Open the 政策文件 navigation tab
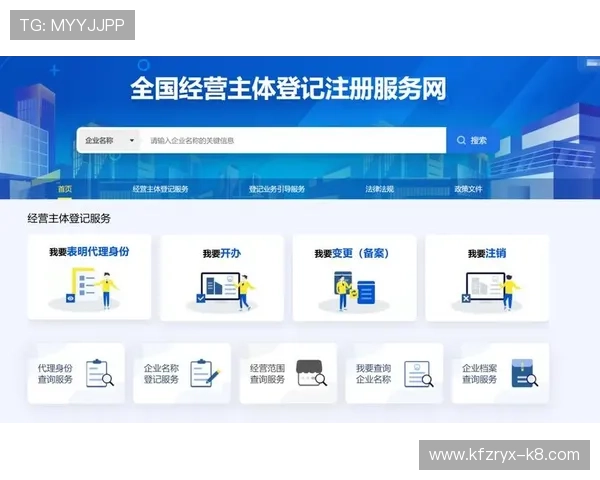The width and height of the screenshot is (600, 480). tap(468, 189)
